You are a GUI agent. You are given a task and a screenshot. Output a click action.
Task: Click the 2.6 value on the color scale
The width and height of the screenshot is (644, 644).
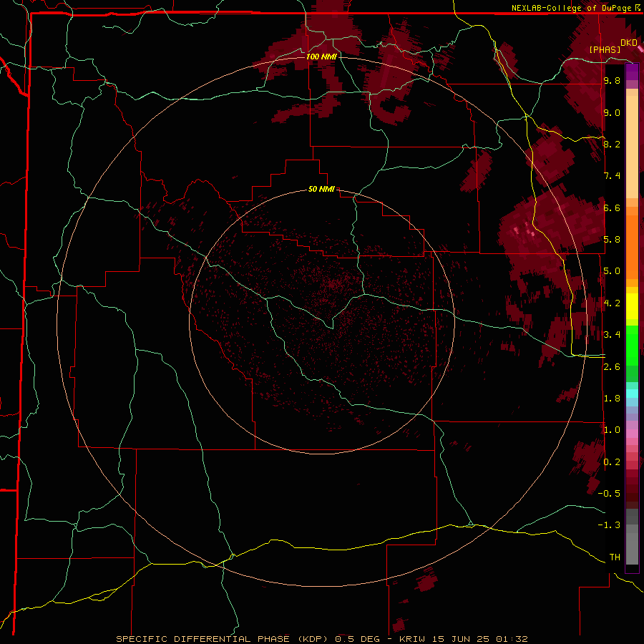point(612,367)
